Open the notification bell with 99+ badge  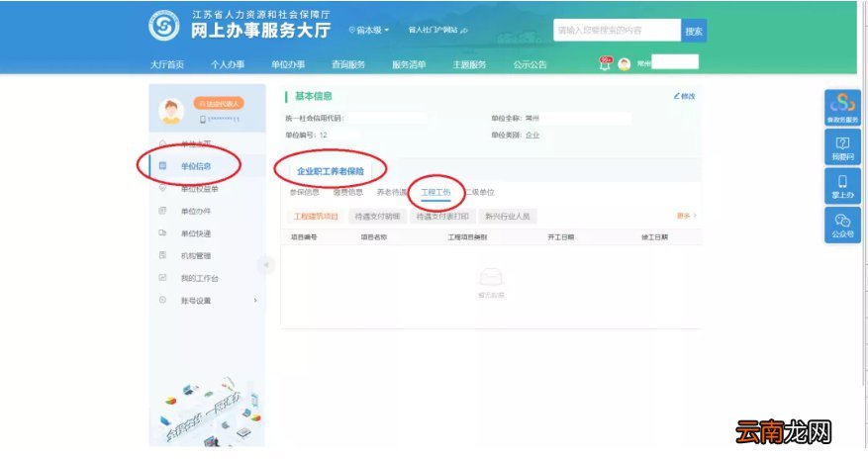click(605, 63)
